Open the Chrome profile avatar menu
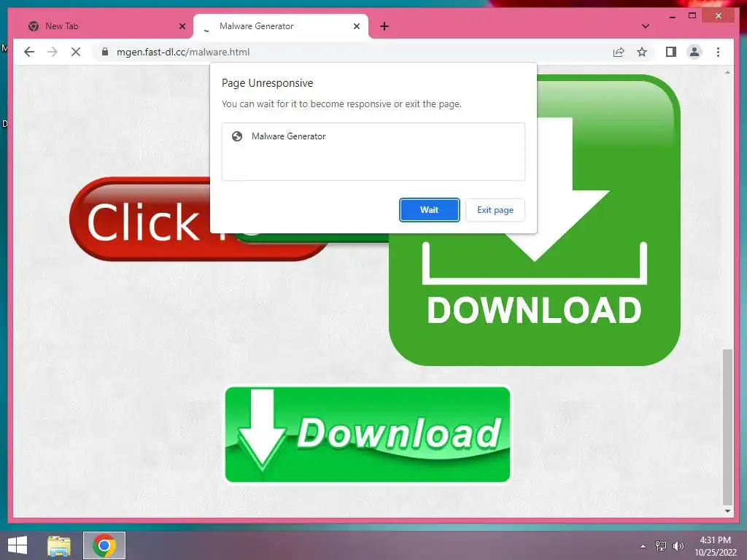 694,52
